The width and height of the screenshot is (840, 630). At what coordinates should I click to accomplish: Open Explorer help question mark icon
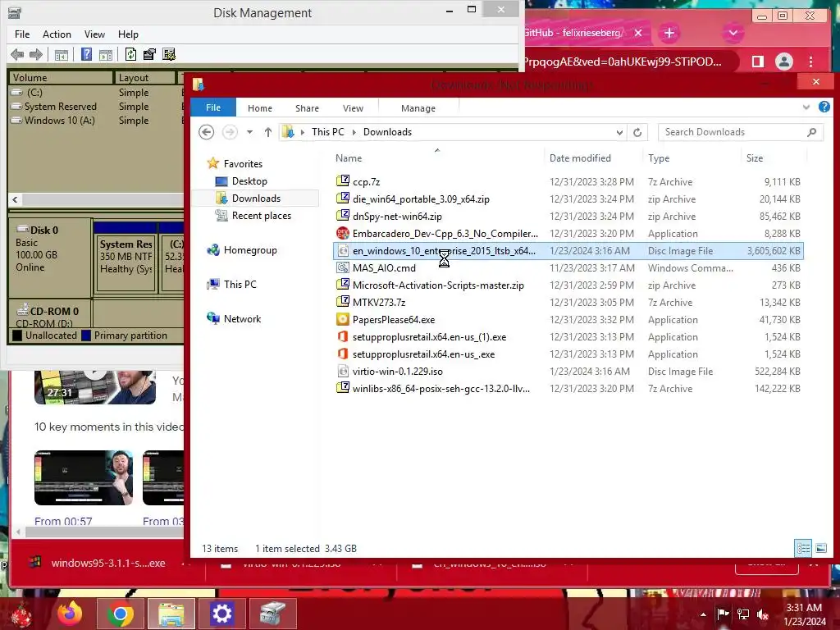824,107
